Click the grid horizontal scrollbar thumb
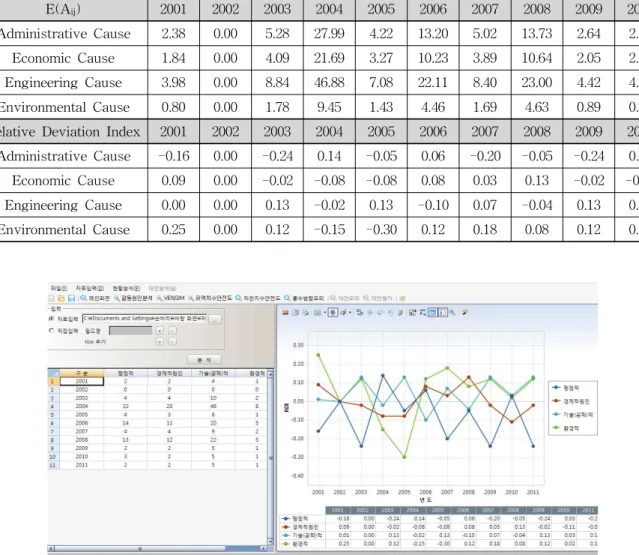Screen dimensions: 639x555 (139, 548)
